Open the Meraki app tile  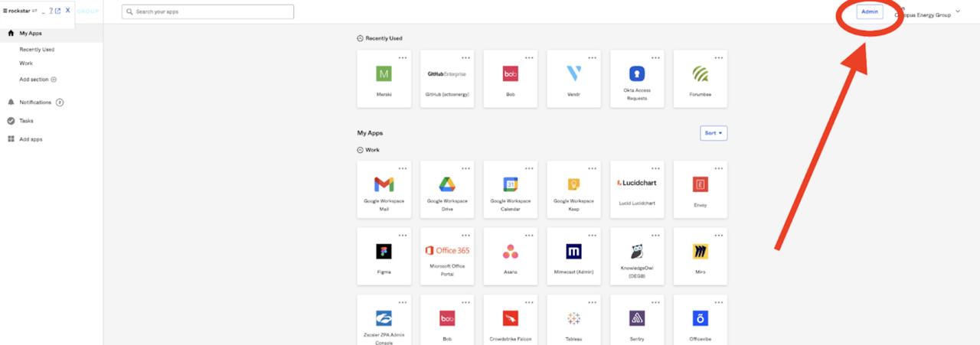384,79
